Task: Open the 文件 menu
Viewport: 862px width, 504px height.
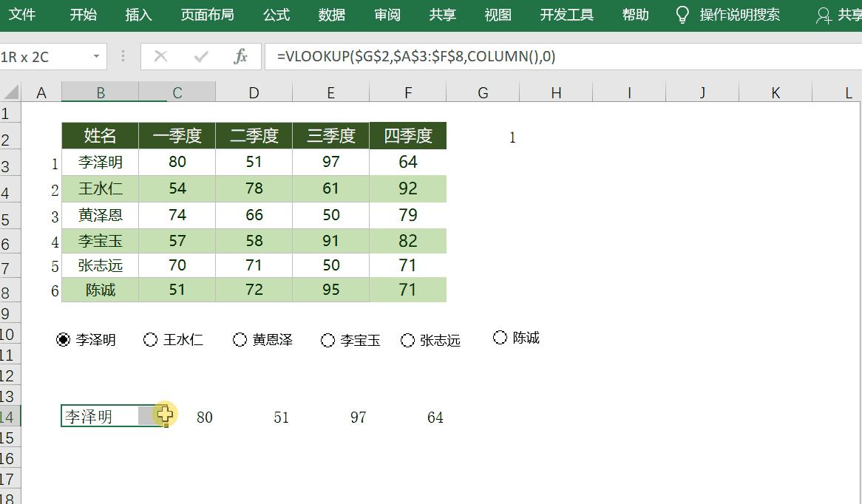Action: 23,14
